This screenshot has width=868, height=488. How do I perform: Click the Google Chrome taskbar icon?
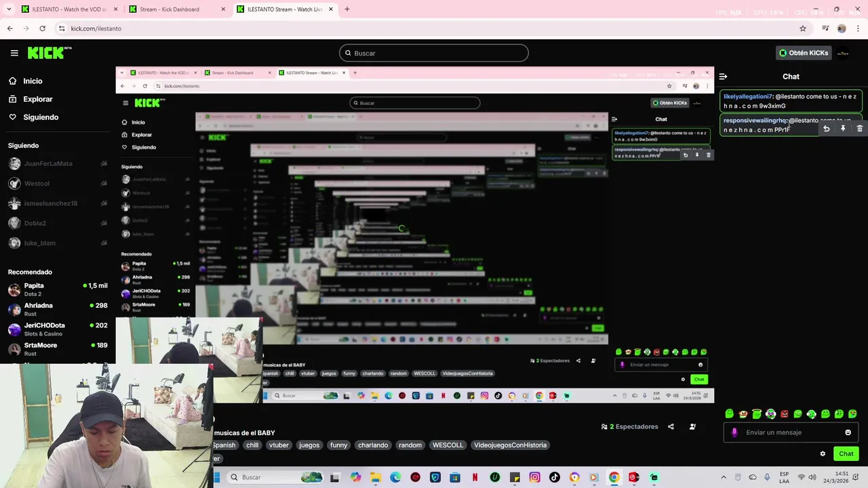pos(614,477)
